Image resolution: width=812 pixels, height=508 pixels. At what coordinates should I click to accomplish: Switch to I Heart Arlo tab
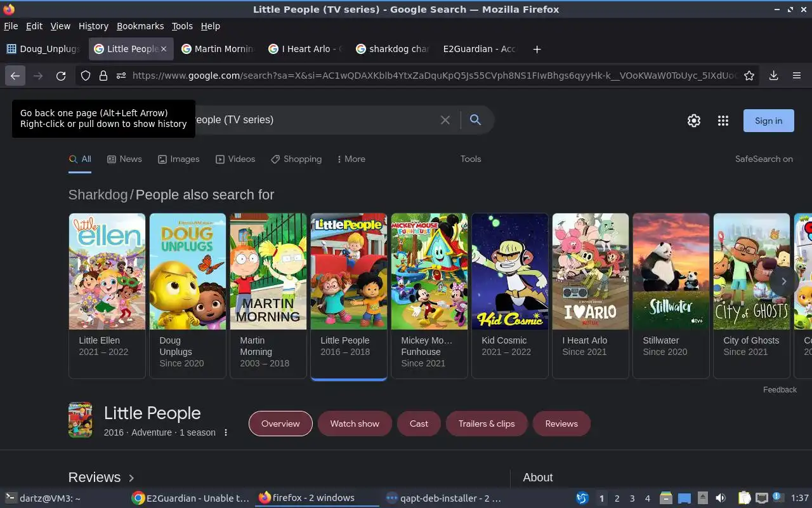click(x=305, y=49)
